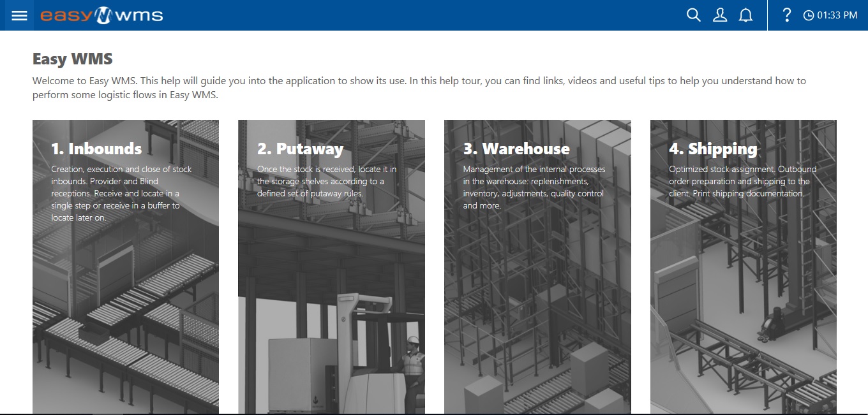Click the welcome paragraph beginning 'Welcome to Easy WMS'

click(419, 88)
